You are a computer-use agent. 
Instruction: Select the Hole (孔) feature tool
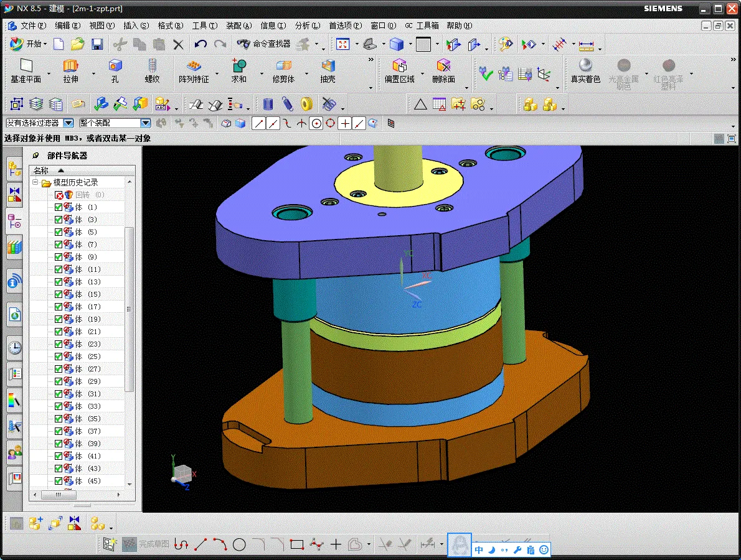(115, 66)
